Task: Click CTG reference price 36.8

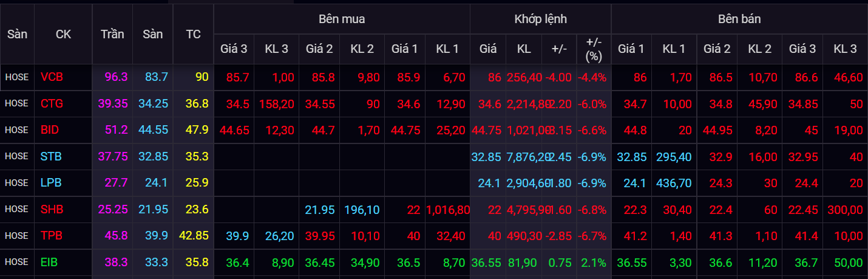Action: pyautogui.click(x=197, y=103)
